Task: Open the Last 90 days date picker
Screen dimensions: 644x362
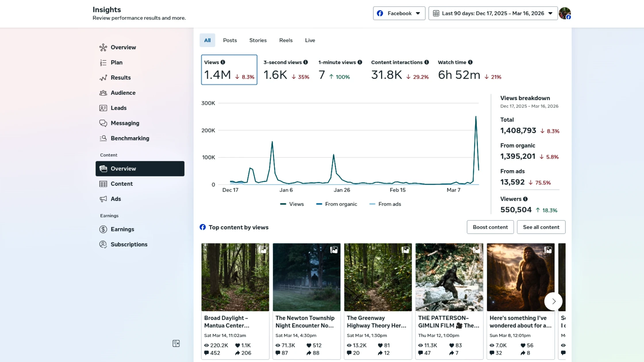Action: [493, 14]
